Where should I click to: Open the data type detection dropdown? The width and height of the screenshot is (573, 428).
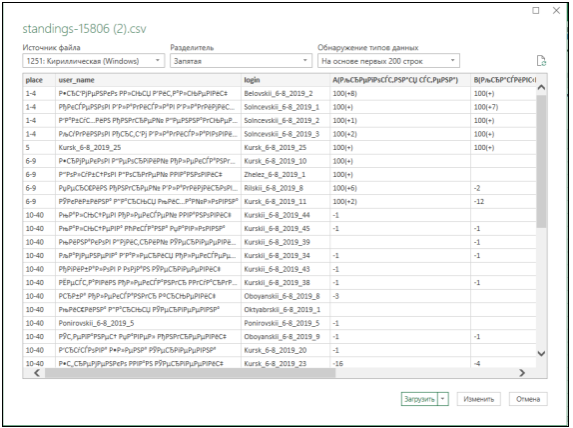pos(388,61)
